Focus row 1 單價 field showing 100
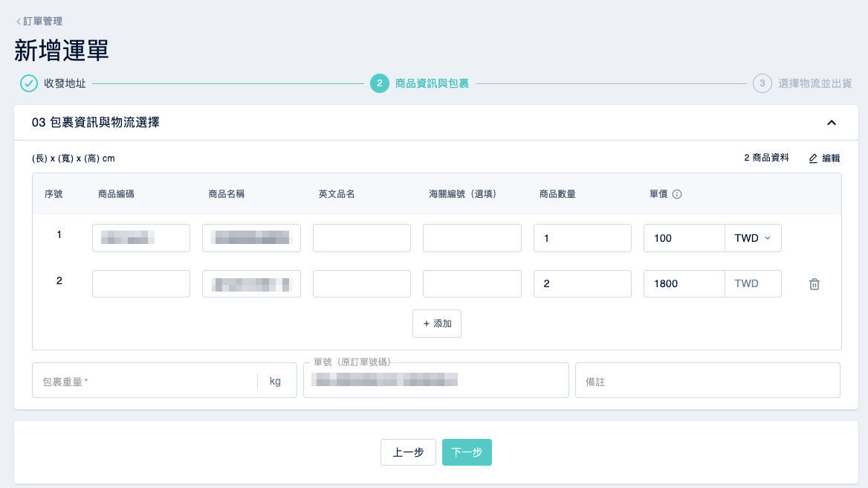 coord(684,238)
